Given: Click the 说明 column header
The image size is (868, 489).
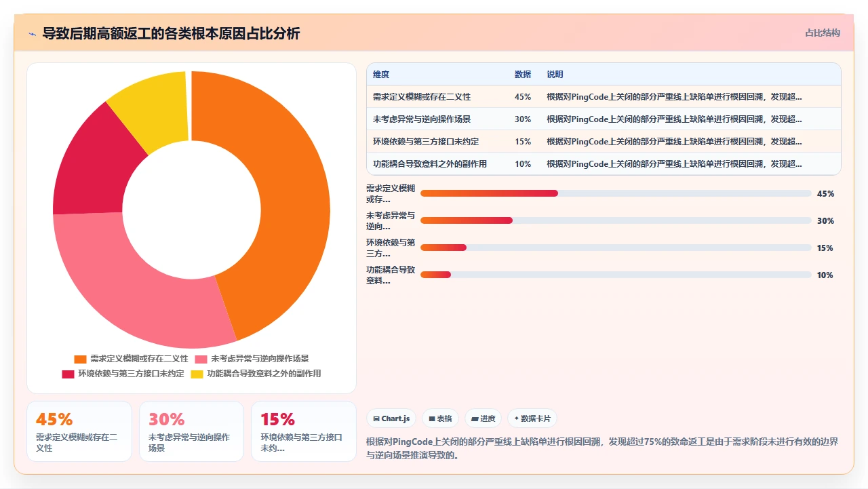Looking at the screenshot, I should point(555,75).
